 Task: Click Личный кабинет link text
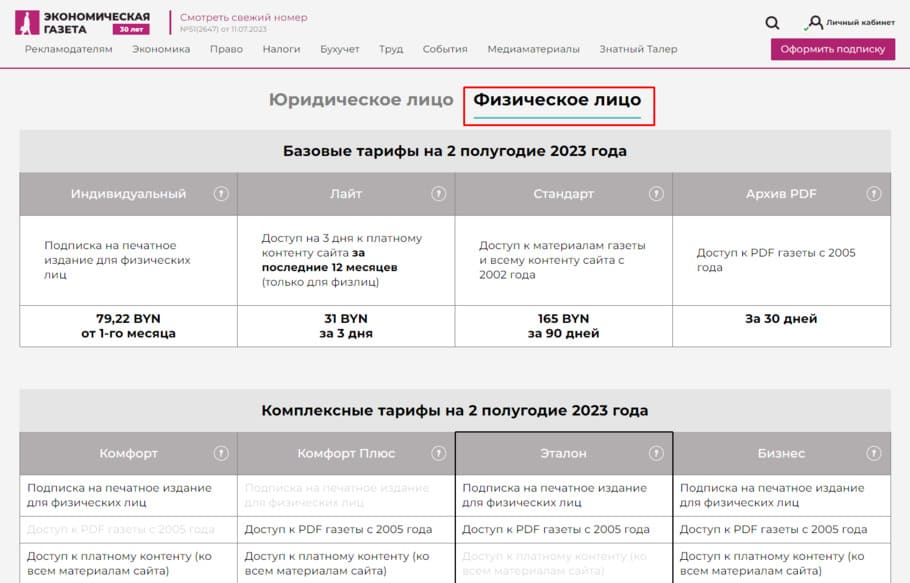pyautogui.click(x=860, y=23)
